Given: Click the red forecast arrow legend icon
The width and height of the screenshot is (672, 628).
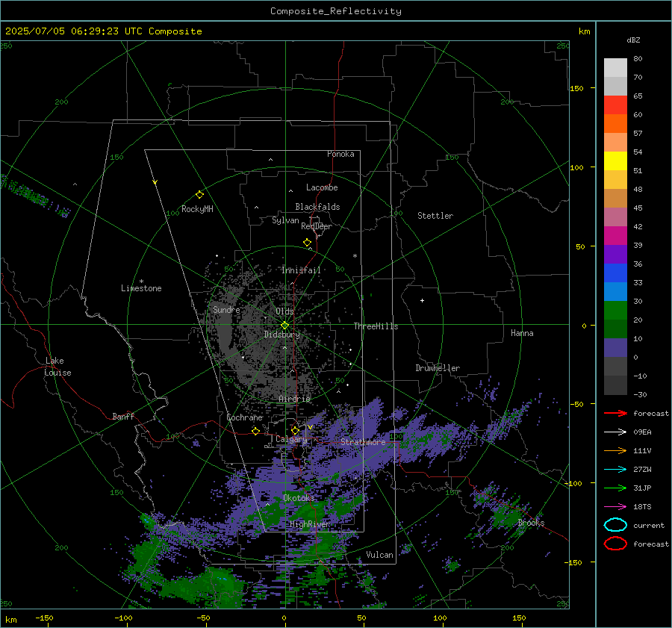Looking at the screenshot, I should tap(615, 413).
